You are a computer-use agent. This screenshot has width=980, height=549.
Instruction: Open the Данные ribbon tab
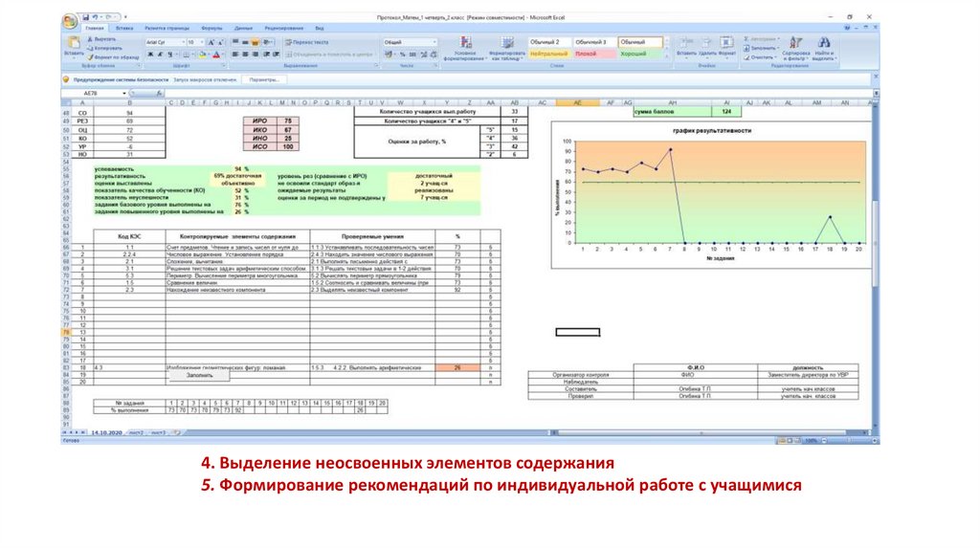[243, 28]
